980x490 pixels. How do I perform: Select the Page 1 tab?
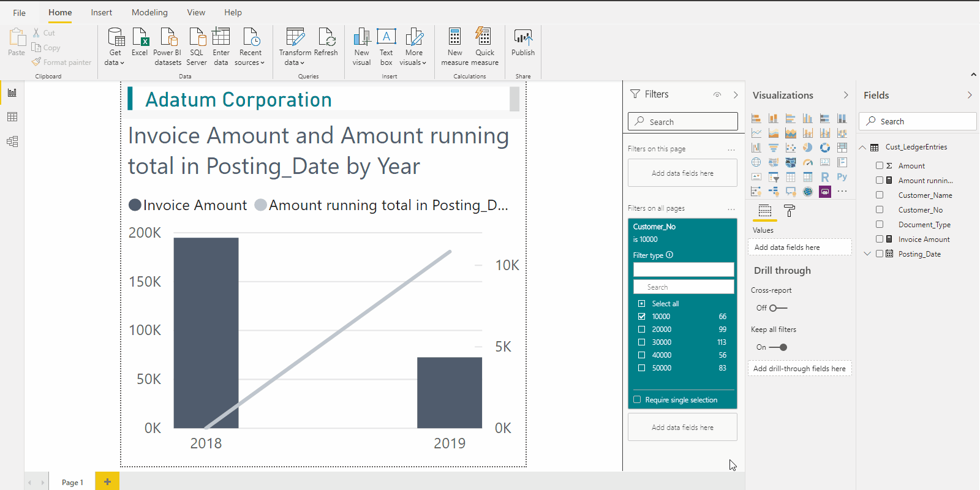pos(72,482)
